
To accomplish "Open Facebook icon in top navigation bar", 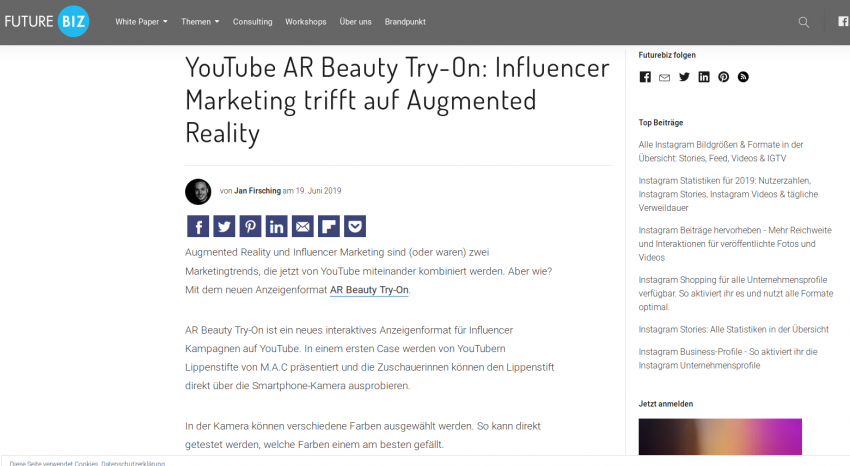I will [843, 22].
